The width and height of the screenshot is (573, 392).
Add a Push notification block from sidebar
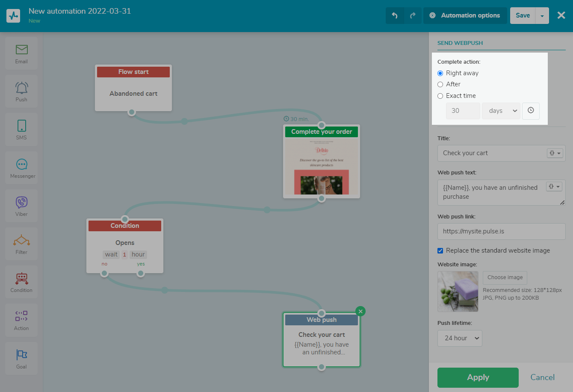pyautogui.click(x=21, y=91)
